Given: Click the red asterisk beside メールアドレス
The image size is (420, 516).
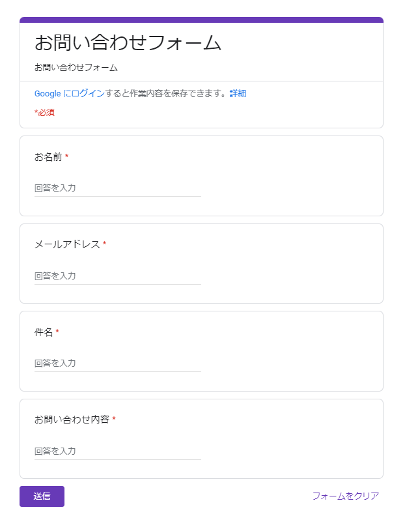Looking at the screenshot, I should pos(105,244).
